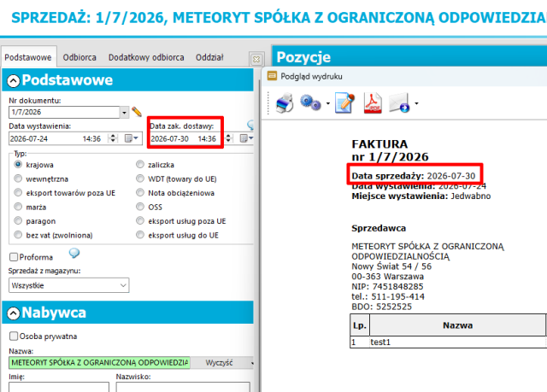Send invoice by e-mail envelope icon
The image size is (547, 392).
(399, 103)
